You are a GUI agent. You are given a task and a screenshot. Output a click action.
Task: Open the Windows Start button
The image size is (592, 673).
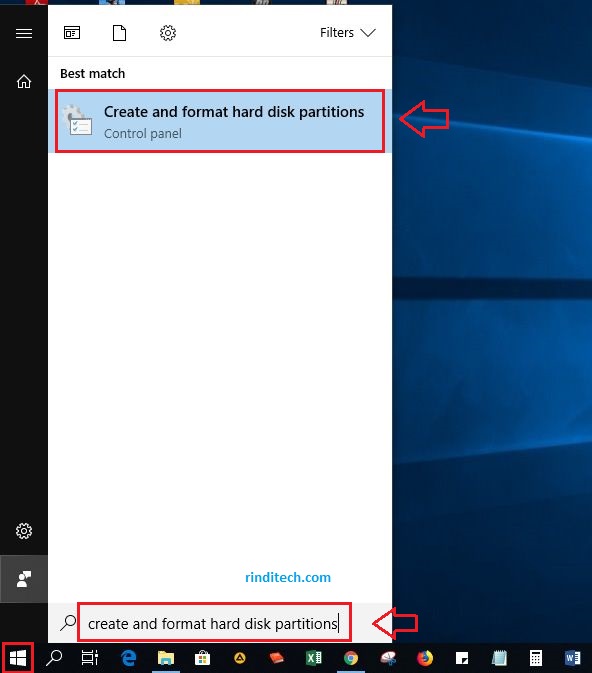(18, 658)
